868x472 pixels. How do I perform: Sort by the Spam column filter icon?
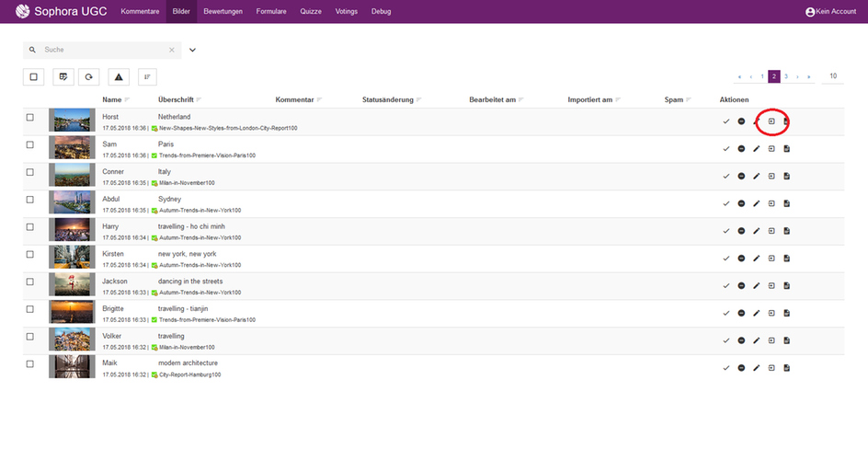click(x=689, y=99)
